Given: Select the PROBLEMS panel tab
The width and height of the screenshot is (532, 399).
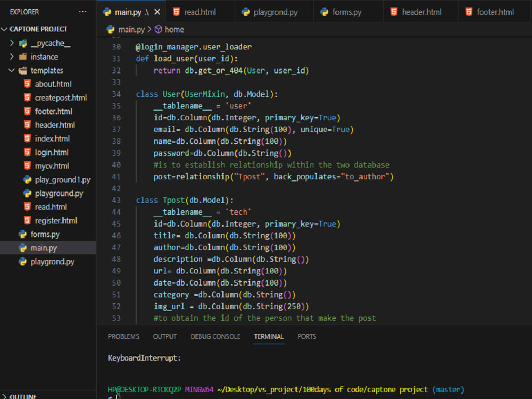Looking at the screenshot, I should click(123, 336).
